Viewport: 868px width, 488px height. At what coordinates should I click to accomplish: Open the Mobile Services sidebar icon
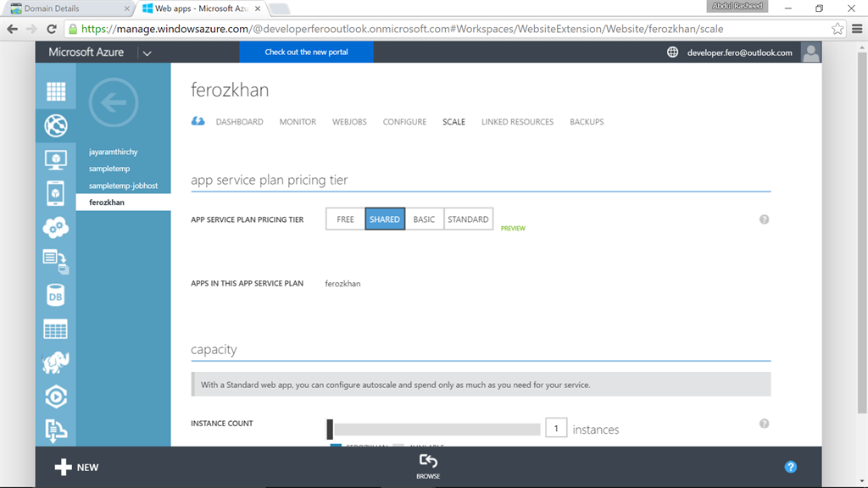tap(56, 193)
